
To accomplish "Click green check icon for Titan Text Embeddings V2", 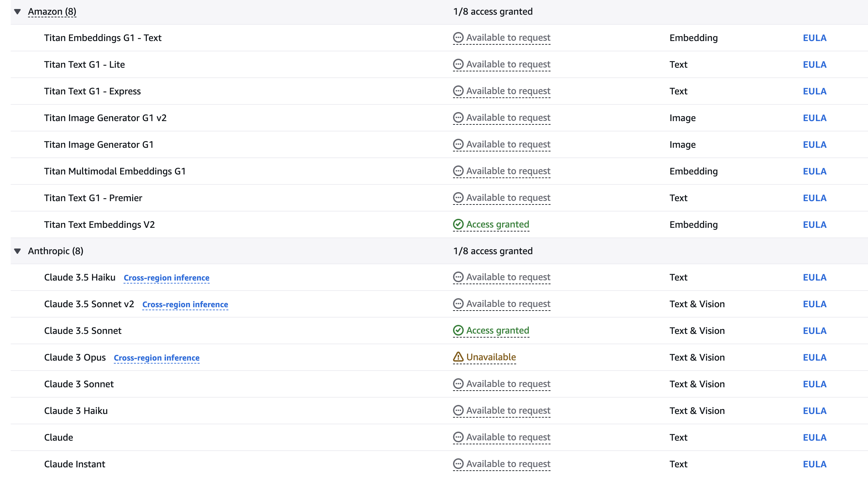I will [x=458, y=224].
